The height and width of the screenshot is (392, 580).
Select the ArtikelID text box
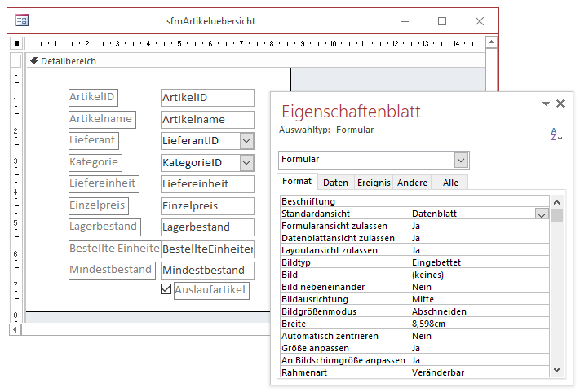[207, 98]
